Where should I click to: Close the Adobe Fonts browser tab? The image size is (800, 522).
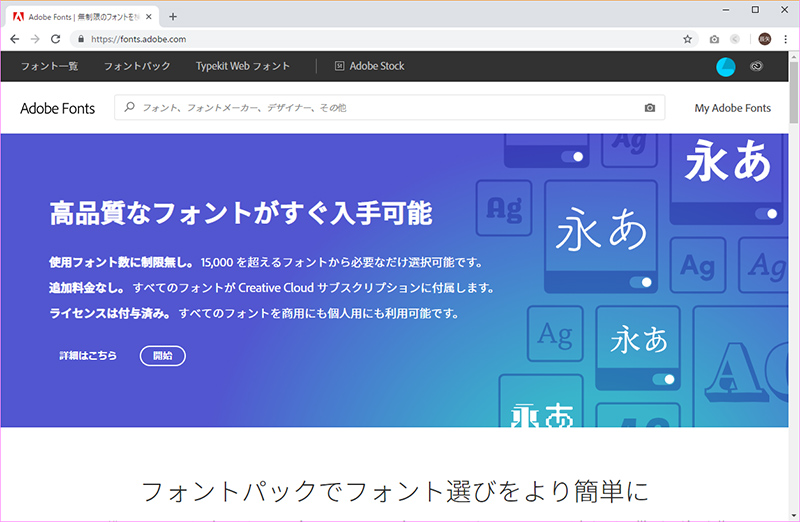(148, 17)
